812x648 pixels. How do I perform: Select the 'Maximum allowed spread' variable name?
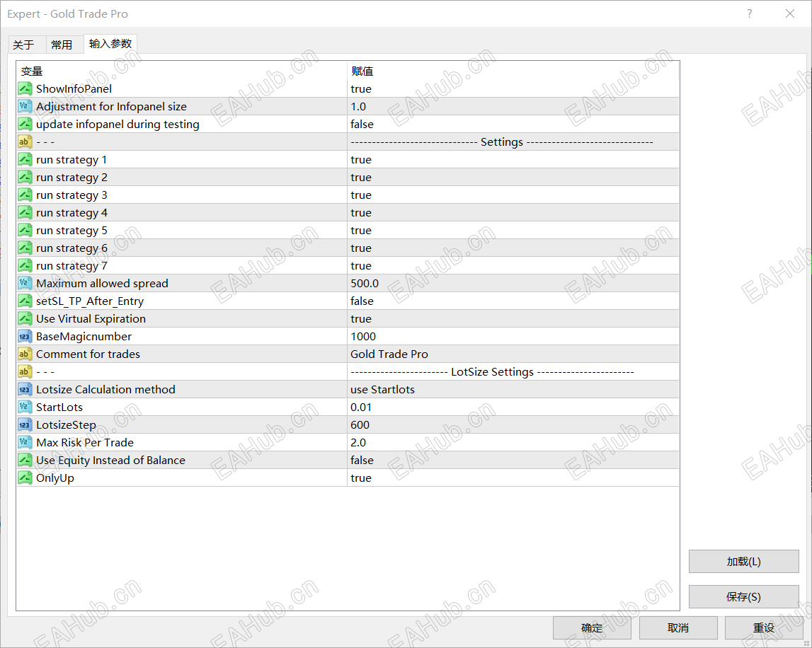tap(102, 283)
